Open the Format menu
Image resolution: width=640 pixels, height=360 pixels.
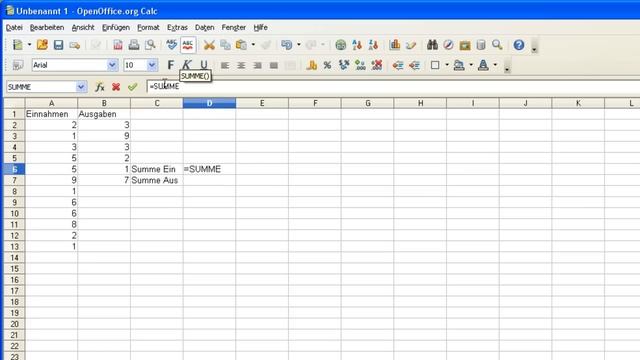148,27
